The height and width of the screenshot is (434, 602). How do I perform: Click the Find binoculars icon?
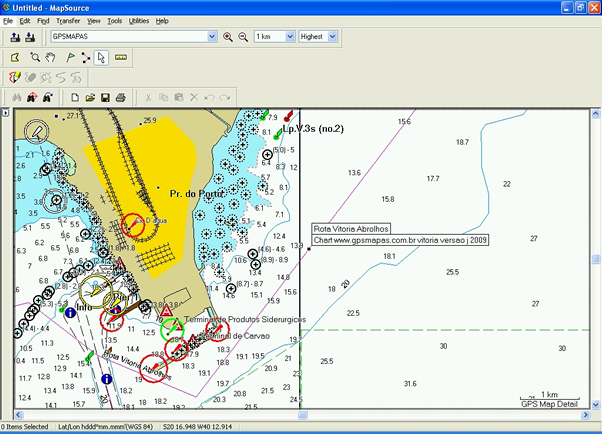pyautogui.click(x=15, y=97)
